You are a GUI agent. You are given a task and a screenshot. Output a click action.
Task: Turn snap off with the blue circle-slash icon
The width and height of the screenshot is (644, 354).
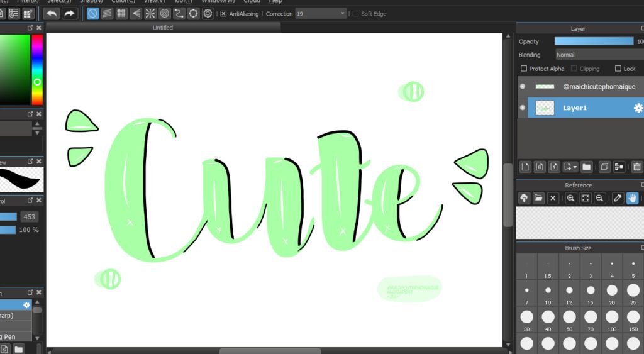pos(93,14)
